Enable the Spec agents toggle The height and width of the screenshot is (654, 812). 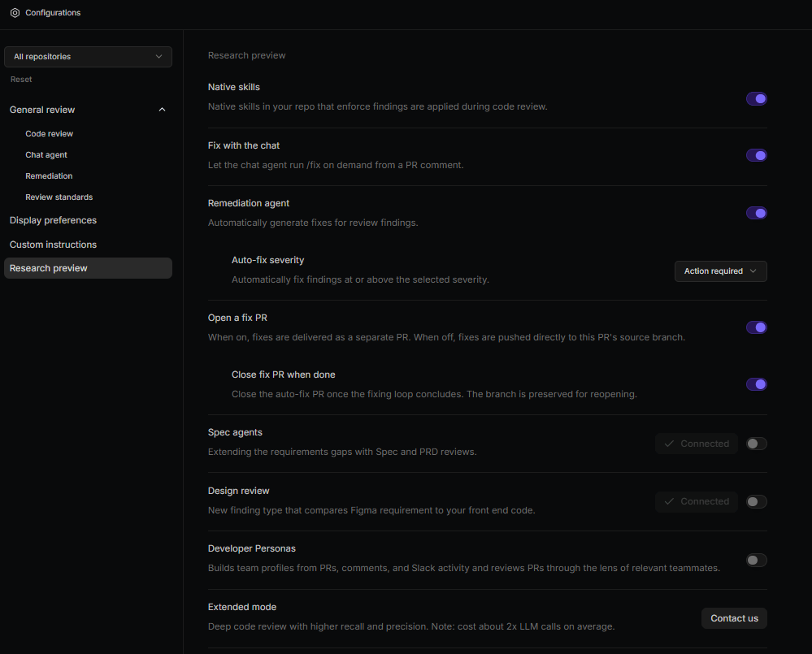756,444
